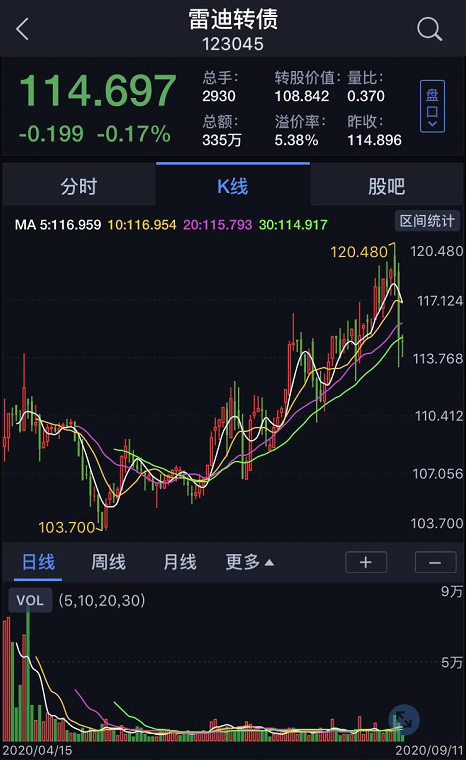Viewport: 466px width, 760px height.
Task: Select the 日线 daily period
Action: [x=38, y=562]
